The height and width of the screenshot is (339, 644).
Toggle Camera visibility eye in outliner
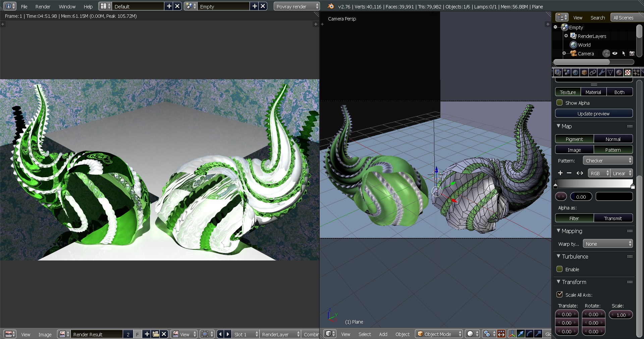tap(615, 53)
